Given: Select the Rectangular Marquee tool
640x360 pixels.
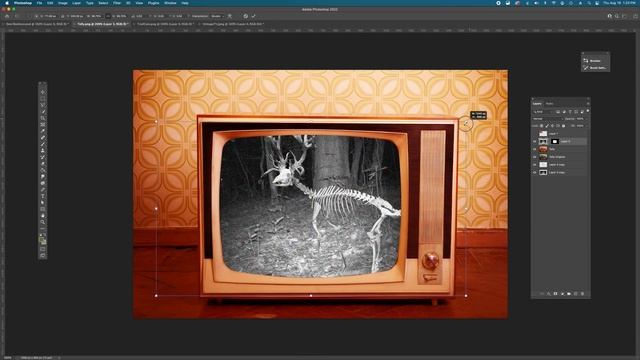Looking at the screenshot, I should [43, 98].
